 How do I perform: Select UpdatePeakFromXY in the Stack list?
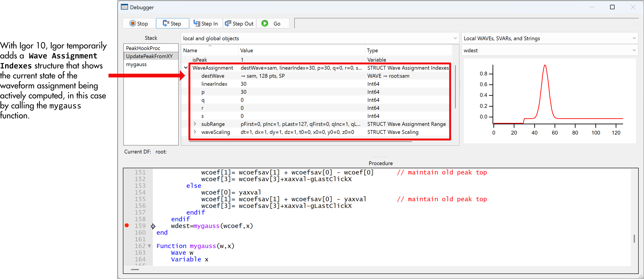pos(149,56)
